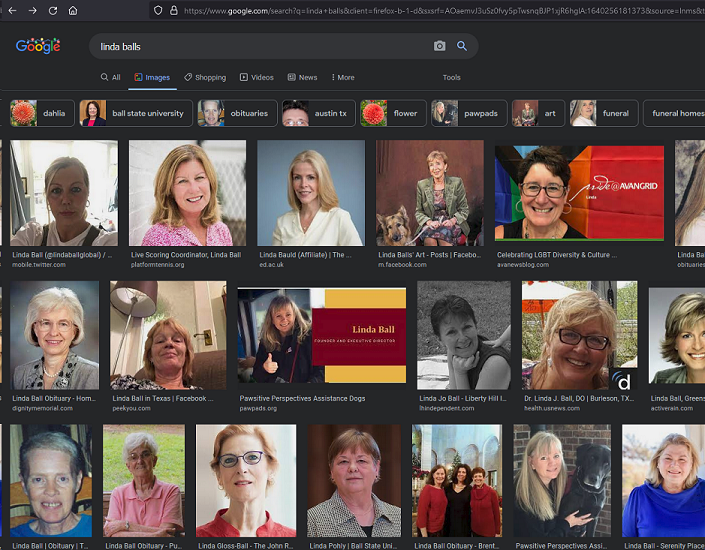Filter by the dahlia chip
705x550 pixels.
coord(42,113)
